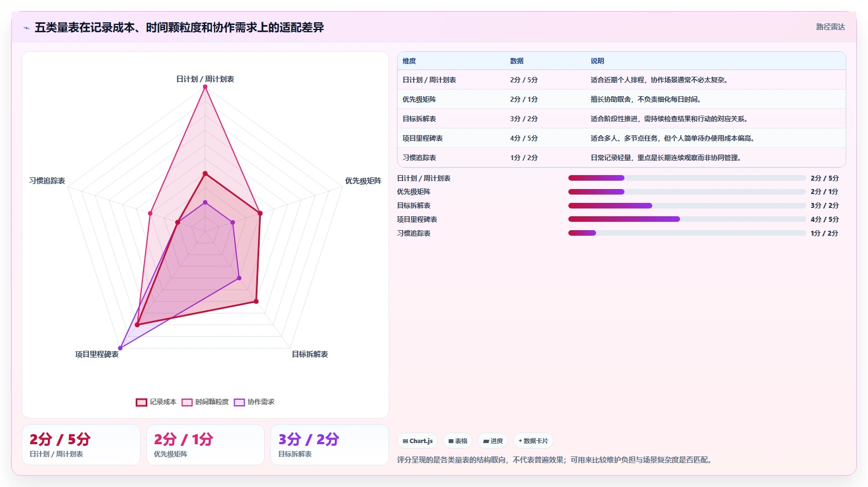Click the 说明 column header
This screenshot has width=868, height=487.
pos(597,61)
